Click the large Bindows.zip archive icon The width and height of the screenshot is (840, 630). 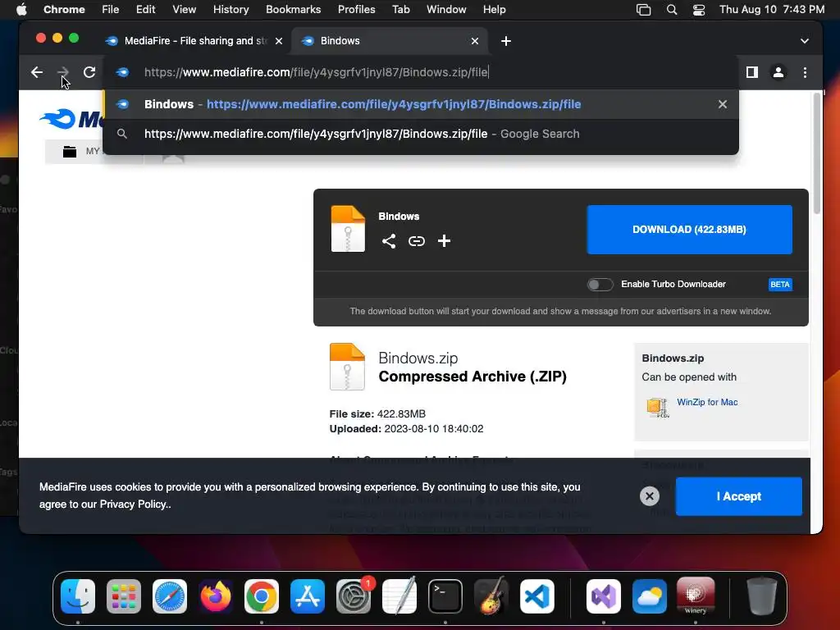coord(347,367)
